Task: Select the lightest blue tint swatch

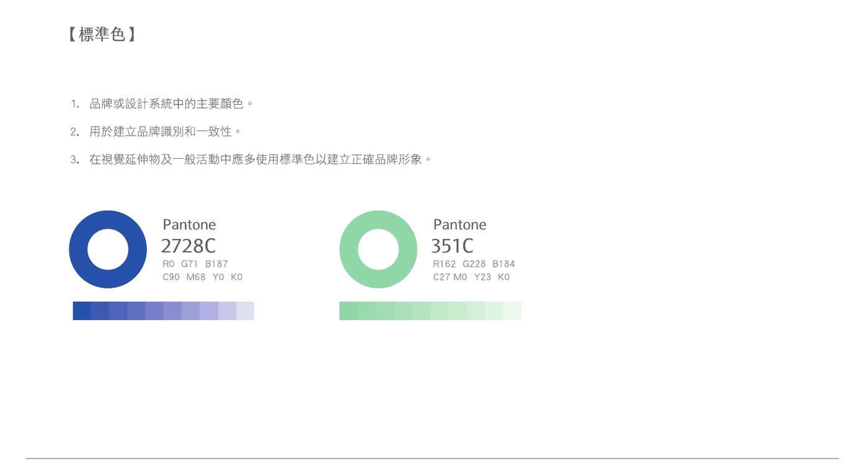Action: point(246,311)
